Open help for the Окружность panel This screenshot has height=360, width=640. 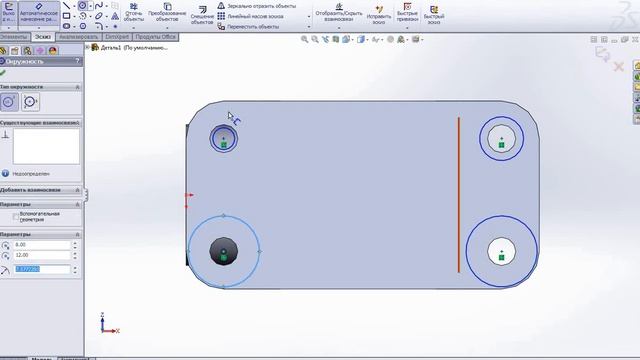point(78,61)
